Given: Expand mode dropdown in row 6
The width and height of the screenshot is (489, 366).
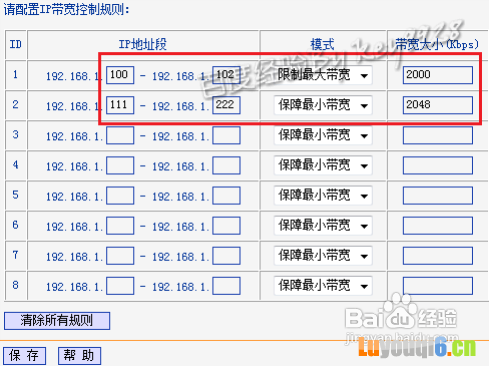Looking at the screenshot, I should tap(323, 226).
